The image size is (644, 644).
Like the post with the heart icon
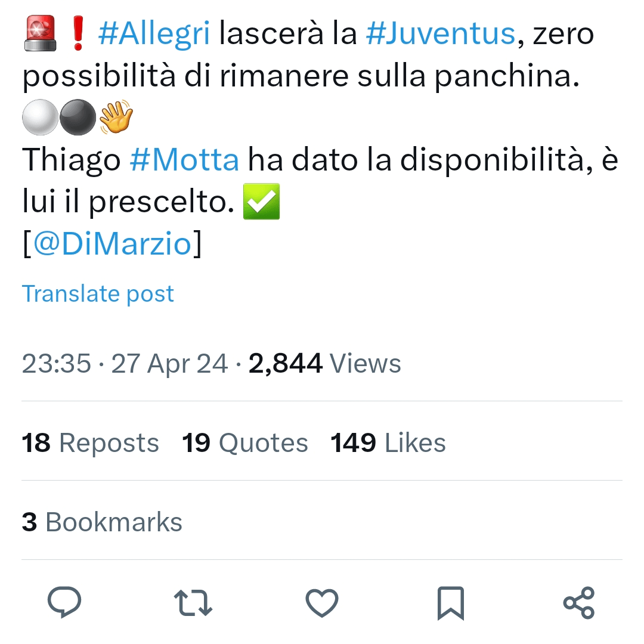click(x=322, y=602)
